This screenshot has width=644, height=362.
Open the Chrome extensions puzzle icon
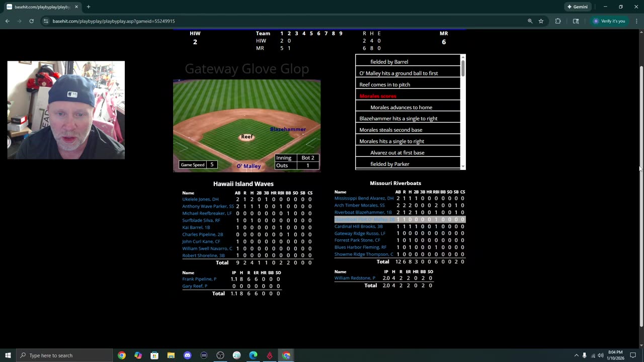[558, 21]
